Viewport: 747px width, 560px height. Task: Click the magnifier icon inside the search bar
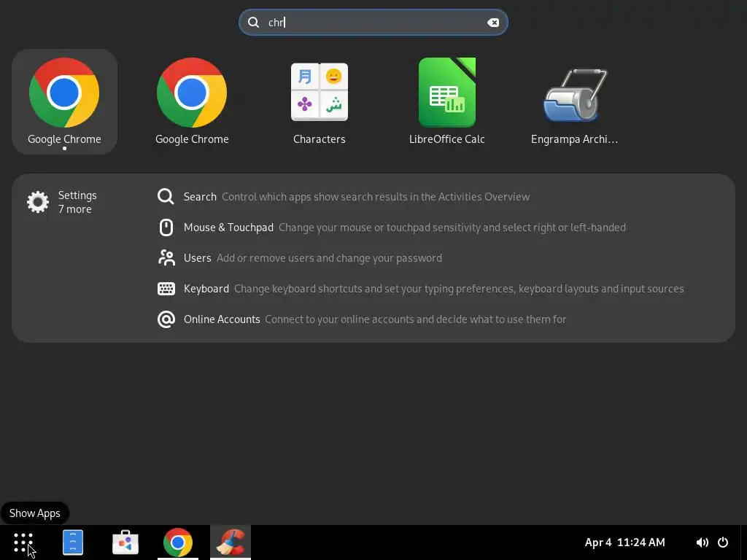[x=253, y=23]
